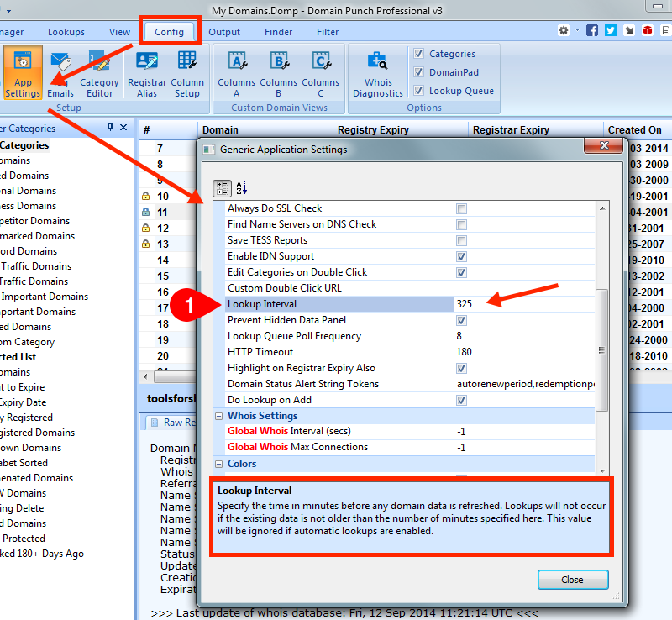Close the Categories side panel

click(x=123, y=128)
